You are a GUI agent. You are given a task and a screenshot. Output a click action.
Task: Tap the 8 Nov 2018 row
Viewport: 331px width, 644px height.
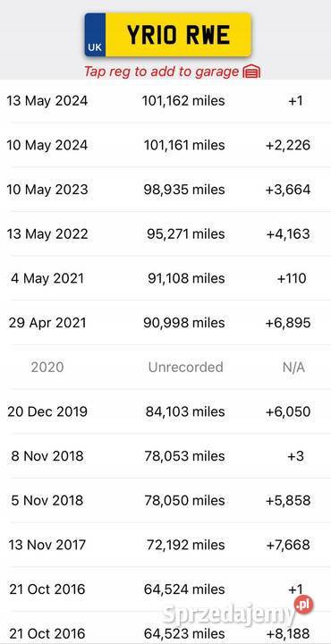(x=165, y=456)
